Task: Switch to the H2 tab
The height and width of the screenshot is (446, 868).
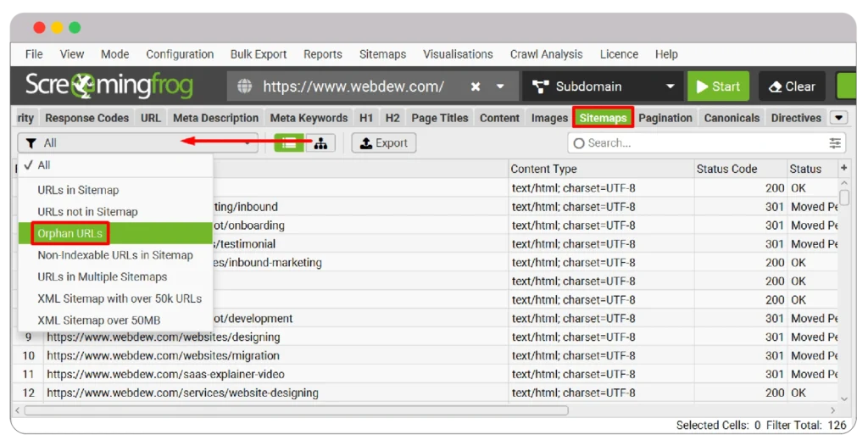Action: click(x=392, y=118)
